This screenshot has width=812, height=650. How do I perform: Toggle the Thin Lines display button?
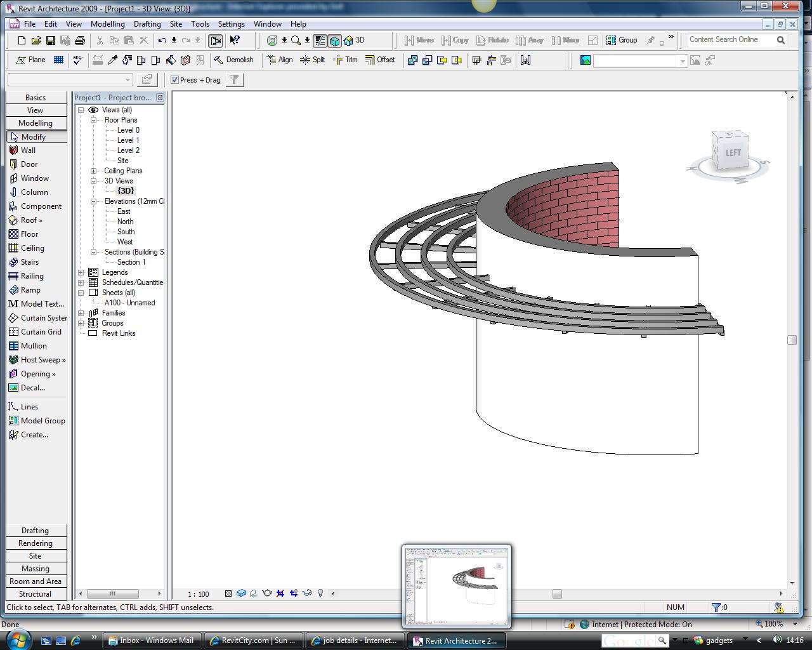320,40
